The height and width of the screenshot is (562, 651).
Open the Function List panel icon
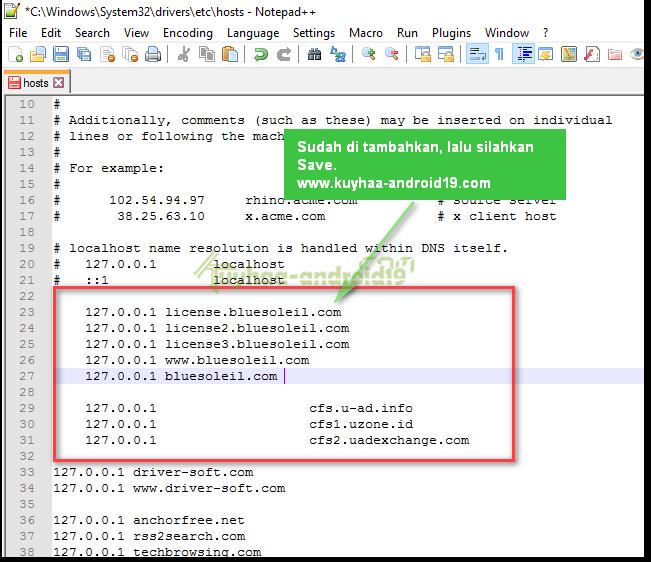click(592, 54)
